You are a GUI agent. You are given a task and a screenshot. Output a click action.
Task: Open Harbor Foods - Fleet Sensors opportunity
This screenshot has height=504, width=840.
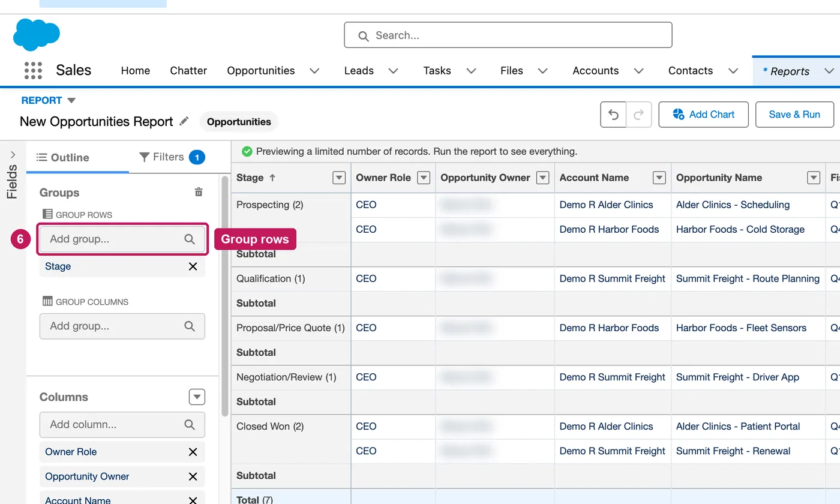click(x=741, y=328)
